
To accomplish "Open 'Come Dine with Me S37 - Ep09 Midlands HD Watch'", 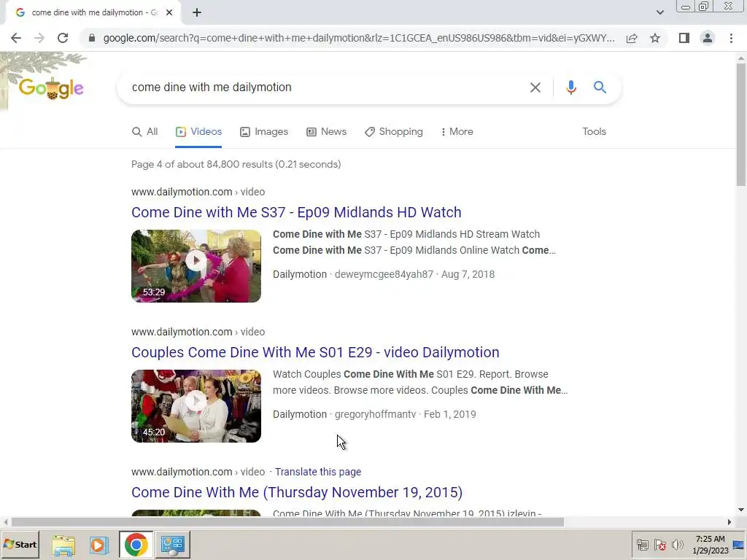I will 296,212.
